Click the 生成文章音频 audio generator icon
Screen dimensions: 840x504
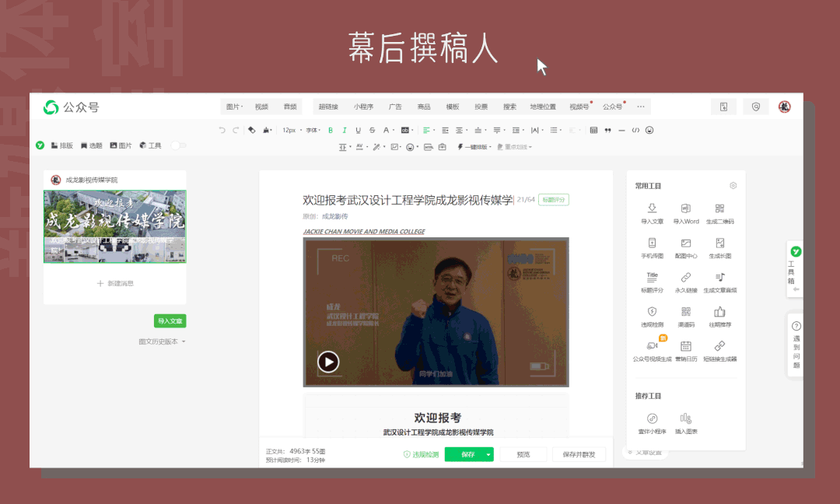[x=721, y=279]
